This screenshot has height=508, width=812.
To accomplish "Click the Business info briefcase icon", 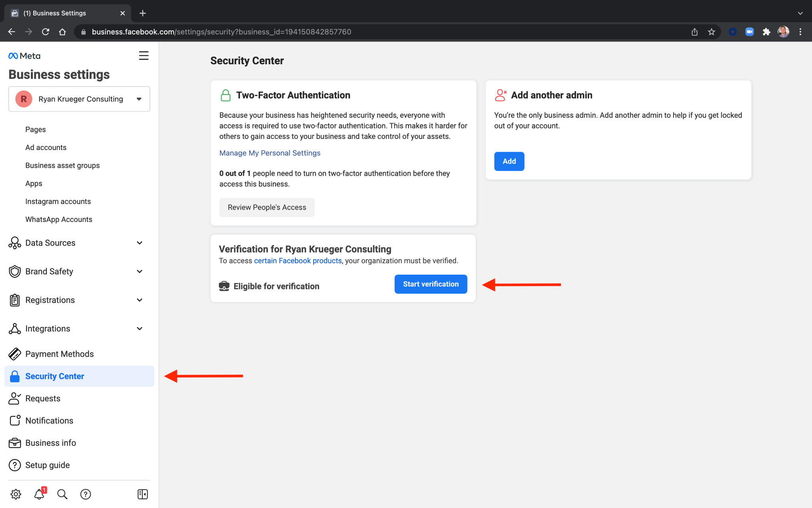I will point(15,443).
